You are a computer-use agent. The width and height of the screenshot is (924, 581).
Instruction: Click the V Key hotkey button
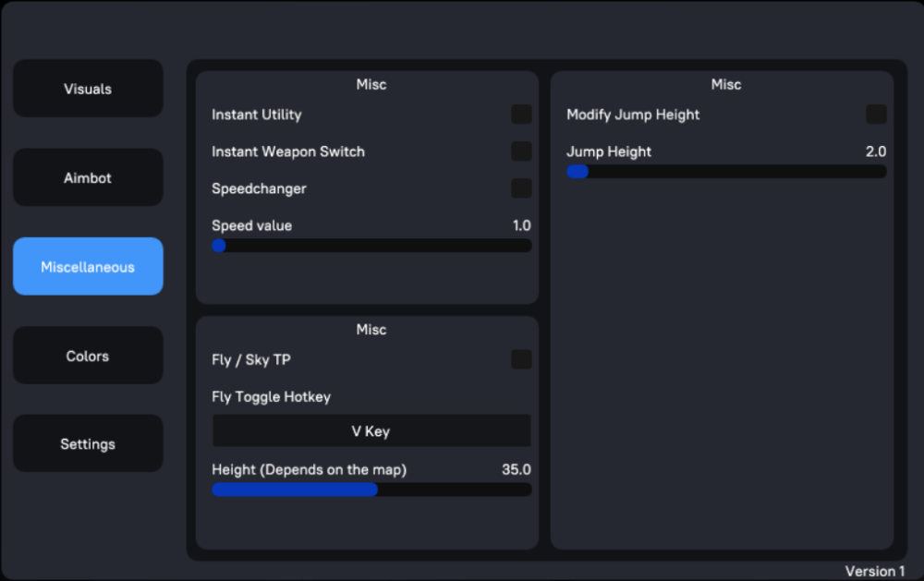point(371,431)
